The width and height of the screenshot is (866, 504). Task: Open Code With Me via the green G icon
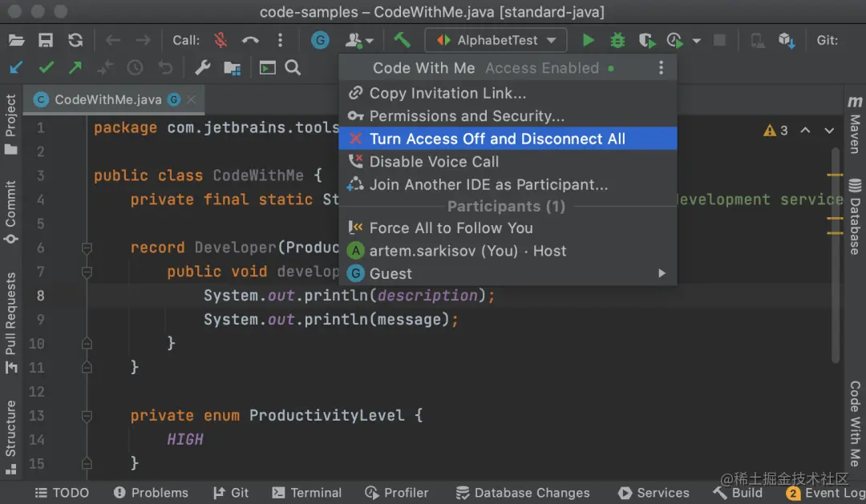click(x=320, y=39)
